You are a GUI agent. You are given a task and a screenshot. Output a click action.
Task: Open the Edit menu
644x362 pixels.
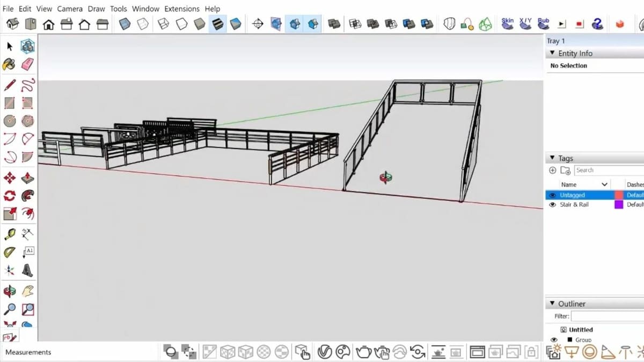click(25, 9)
